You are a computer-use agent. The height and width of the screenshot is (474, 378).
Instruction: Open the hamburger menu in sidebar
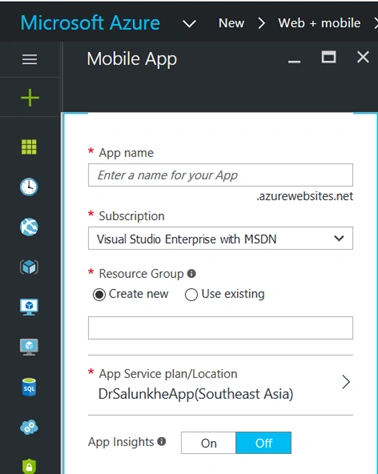(x=30, y=60)
